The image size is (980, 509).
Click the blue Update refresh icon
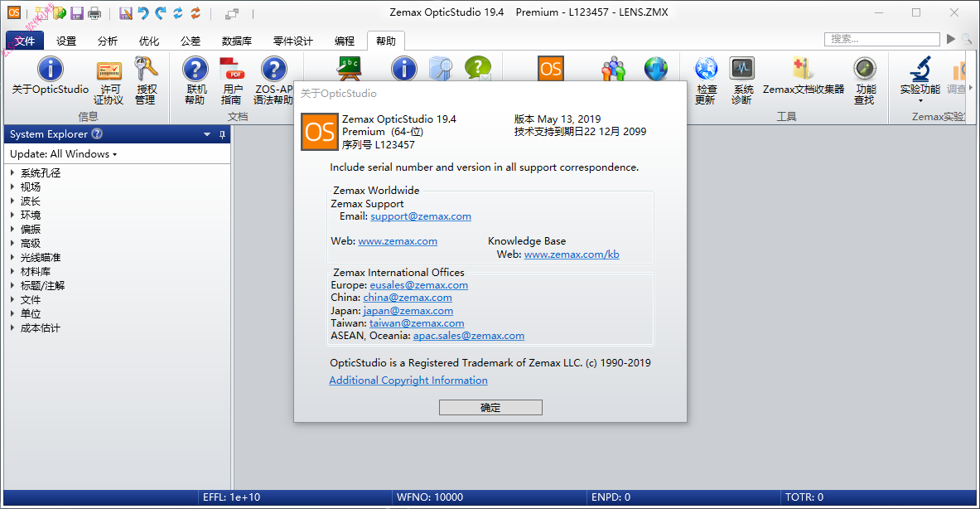pyautogui.click(x=178, y=13)
